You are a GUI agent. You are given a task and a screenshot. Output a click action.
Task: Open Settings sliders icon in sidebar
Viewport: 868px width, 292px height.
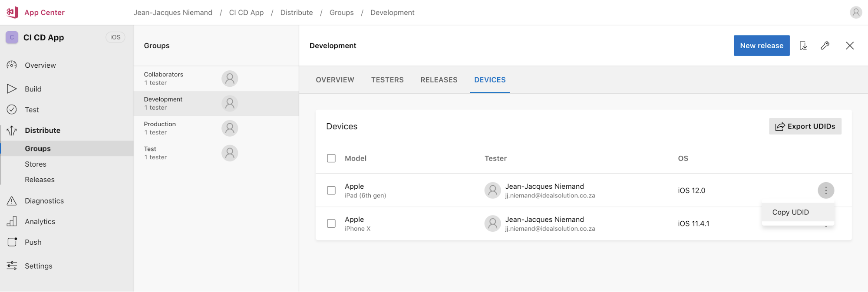tap(12, 266)
